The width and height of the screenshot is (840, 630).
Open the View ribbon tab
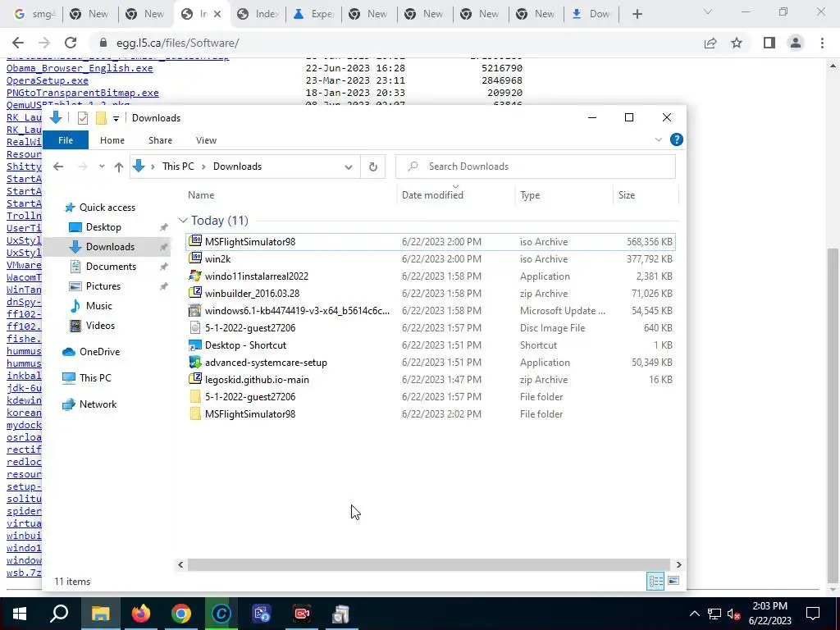[206, 139]
